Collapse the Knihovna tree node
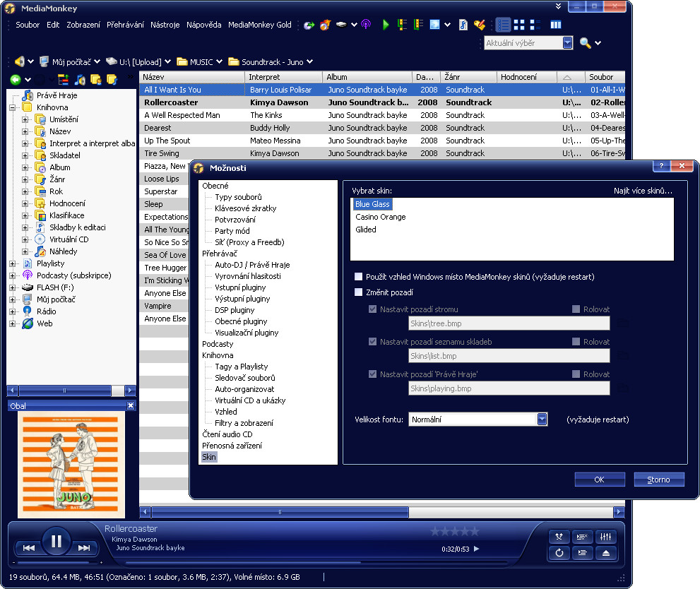700x589 pixels. tap(13, 107)
